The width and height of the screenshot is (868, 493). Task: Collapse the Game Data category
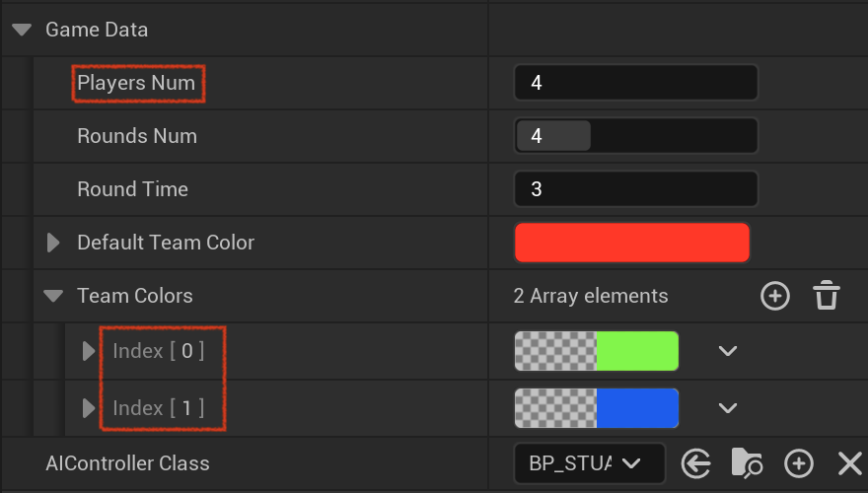coord(22,30)
